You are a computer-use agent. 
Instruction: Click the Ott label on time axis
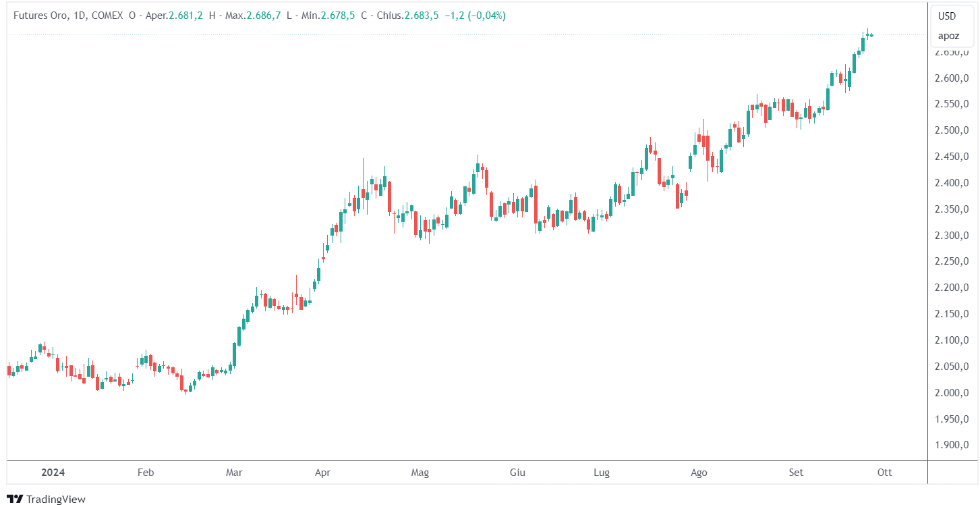point(884,473)
